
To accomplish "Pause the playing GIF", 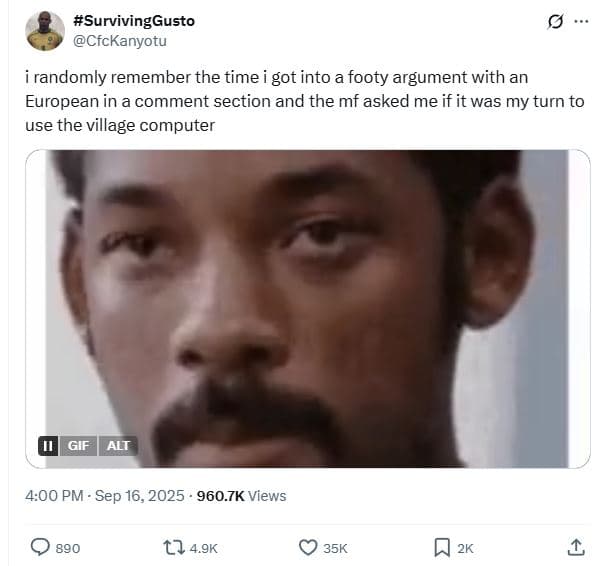I will pos(48,446).
